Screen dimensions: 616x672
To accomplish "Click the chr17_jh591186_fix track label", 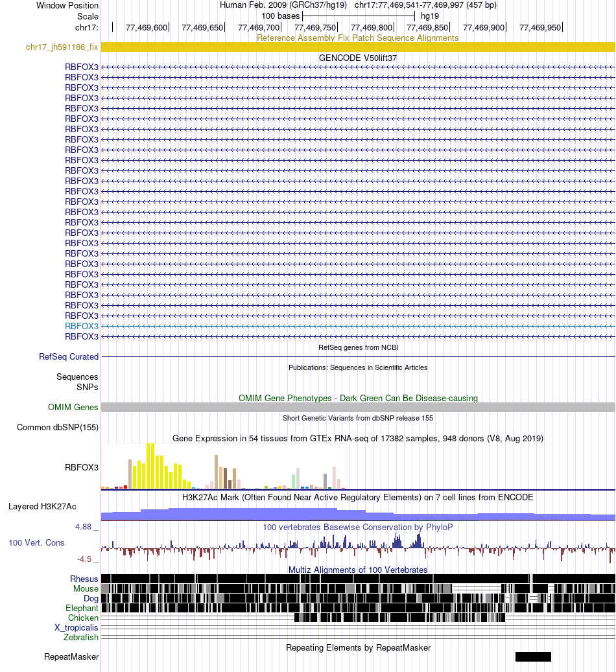I will tap(62, 47).
